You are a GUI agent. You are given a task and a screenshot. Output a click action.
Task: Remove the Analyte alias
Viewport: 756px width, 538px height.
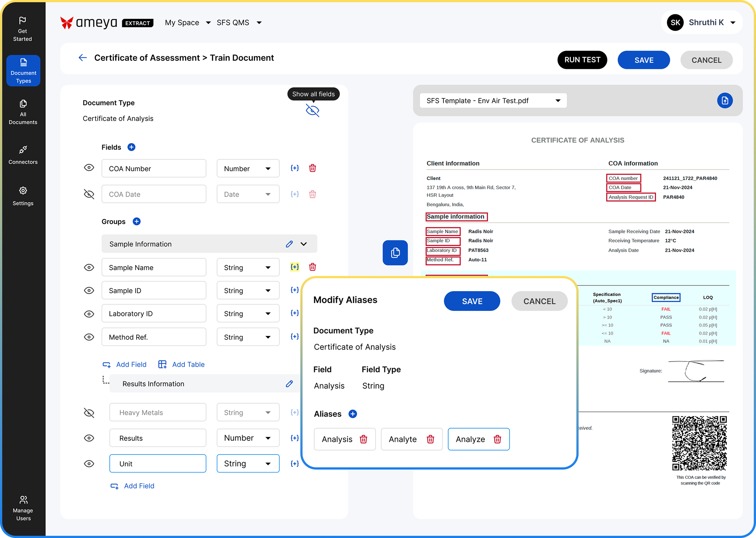pyautogui.click(x=430, y=439)
